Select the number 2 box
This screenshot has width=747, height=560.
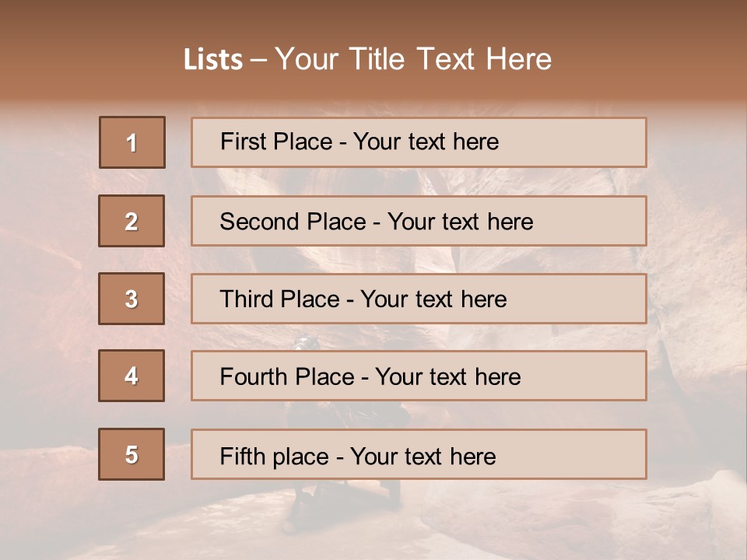pyautogui.click(x=132, y=221)
